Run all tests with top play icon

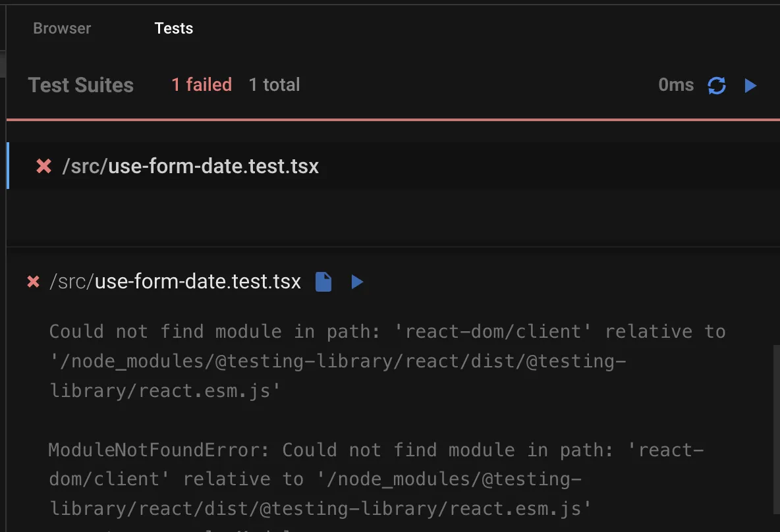(x=750, y=86)
